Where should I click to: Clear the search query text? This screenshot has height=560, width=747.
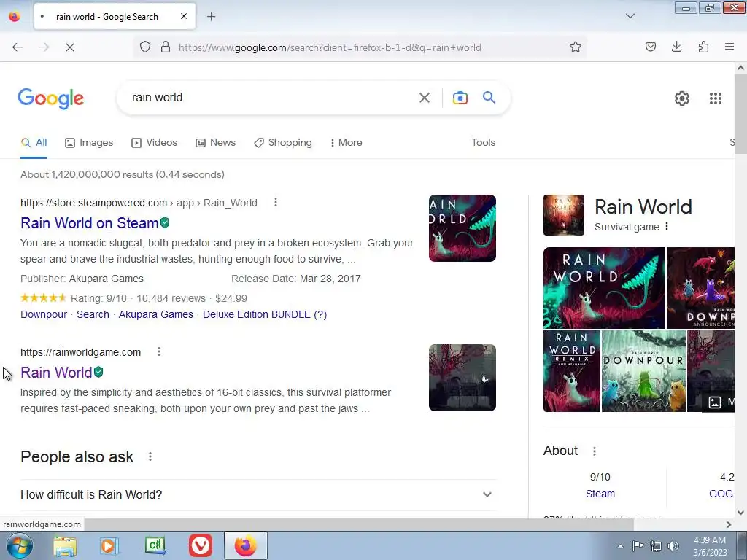tap(425, 98)
